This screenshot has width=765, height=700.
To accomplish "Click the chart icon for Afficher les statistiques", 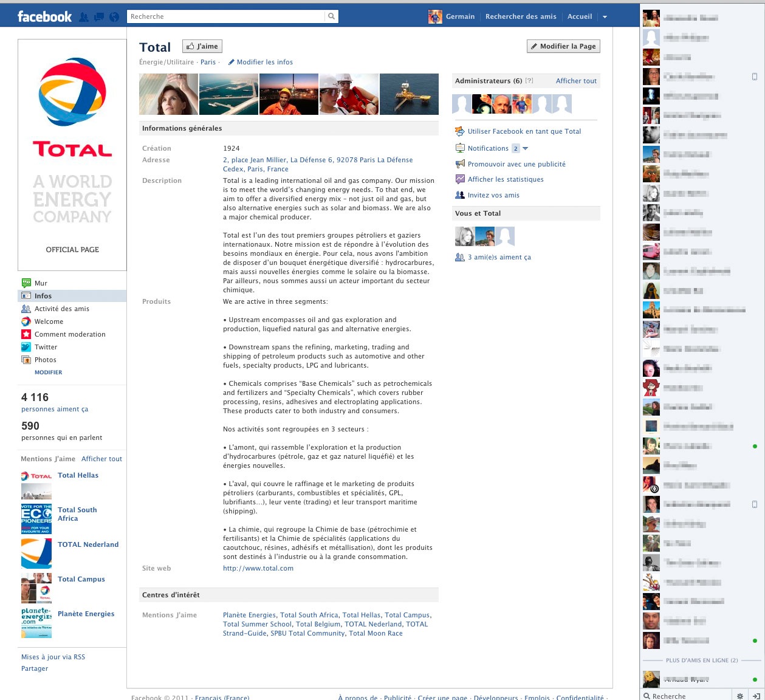I will click(460, 179).
